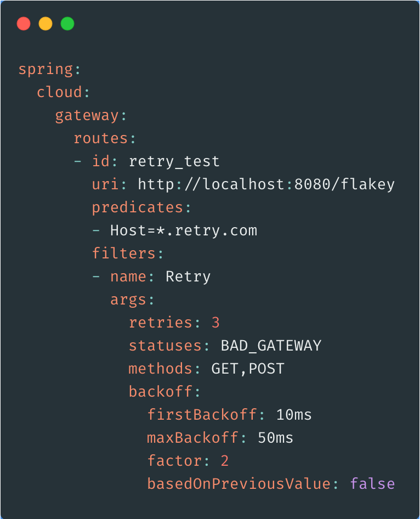Click the 'spring' key on first line
The height and width of the screenshot is (519, 420).
click(x=46, y=70)
